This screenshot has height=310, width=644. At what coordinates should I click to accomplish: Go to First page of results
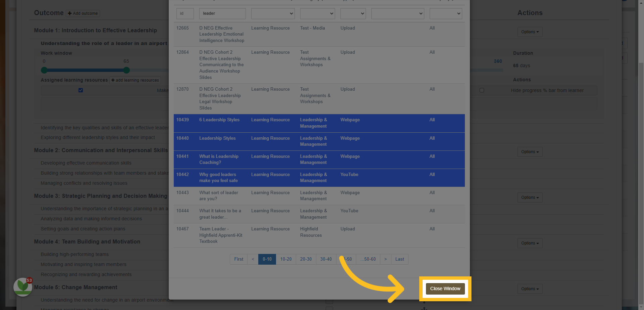(x=238, y=259)
